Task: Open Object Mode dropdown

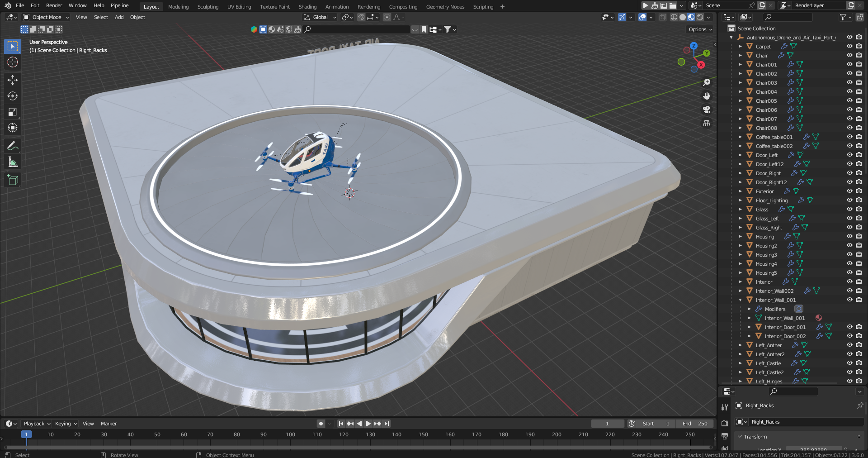Action: tap(46, 17)
